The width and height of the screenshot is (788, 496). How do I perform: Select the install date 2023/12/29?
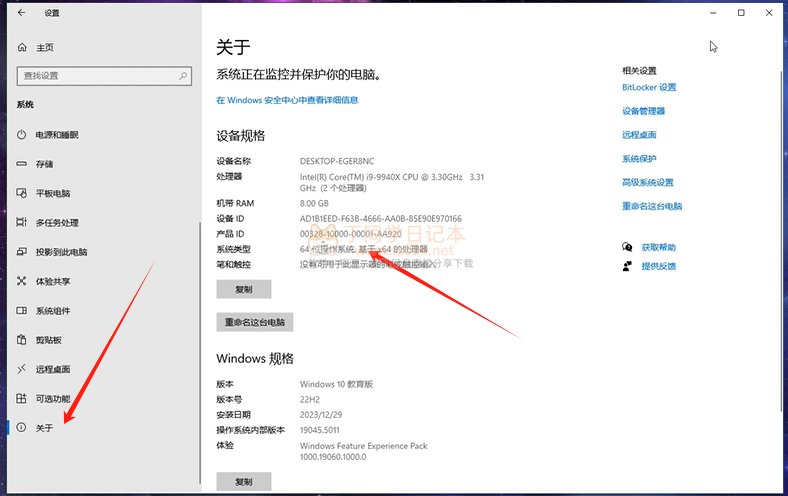(321, 415)
